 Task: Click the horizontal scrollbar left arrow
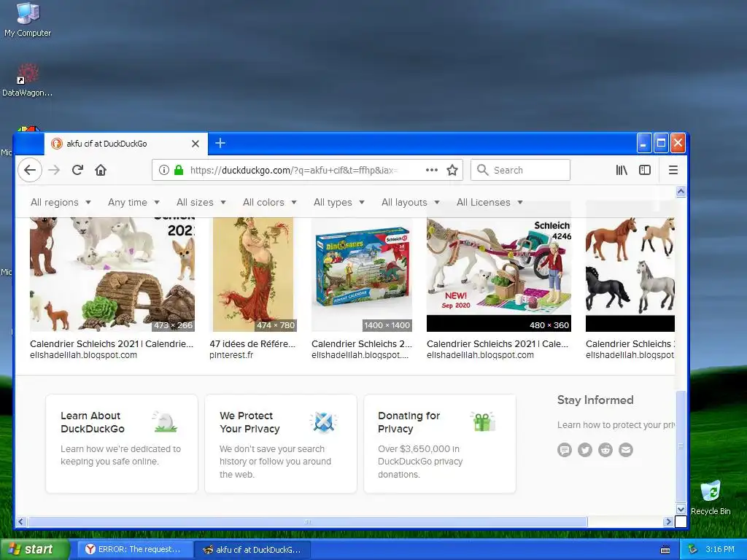(20, 522)
